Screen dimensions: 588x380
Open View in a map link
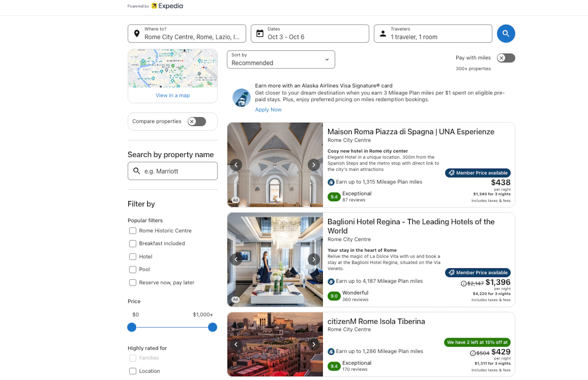coord(172,95)
